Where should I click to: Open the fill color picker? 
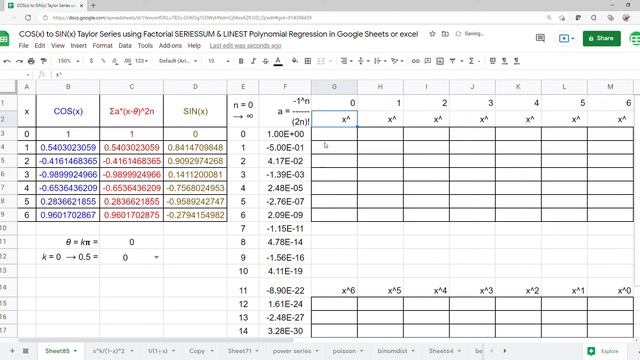295,61
